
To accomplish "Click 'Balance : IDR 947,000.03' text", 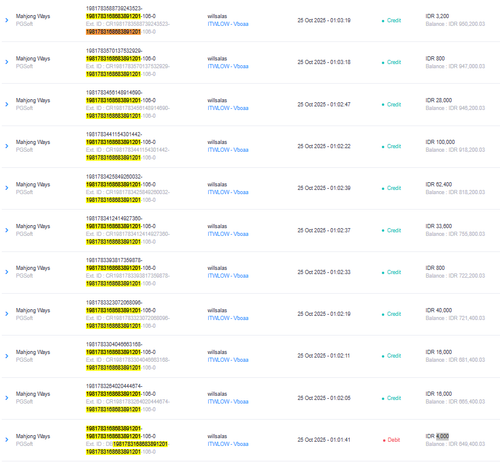I will tap(455, 66).
